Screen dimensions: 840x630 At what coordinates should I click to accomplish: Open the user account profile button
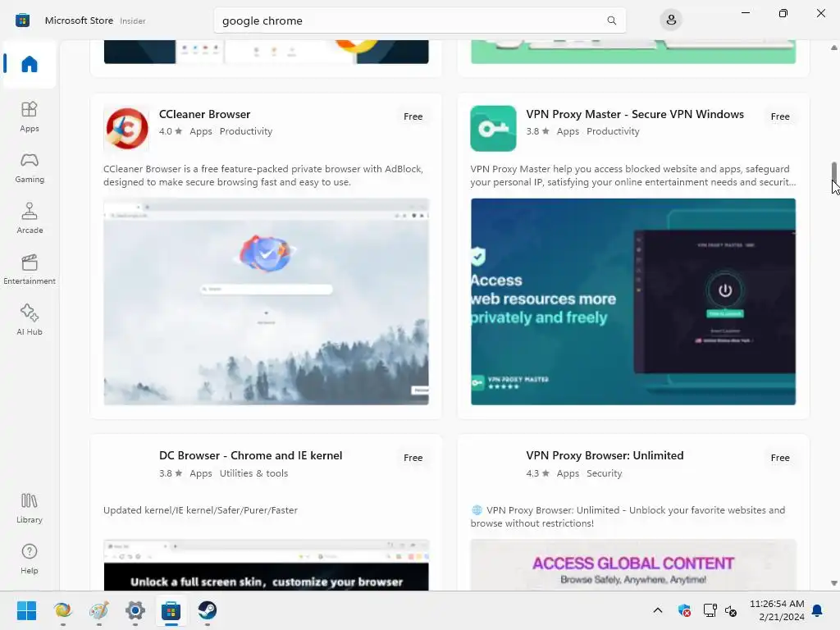[x=671, y=21]
